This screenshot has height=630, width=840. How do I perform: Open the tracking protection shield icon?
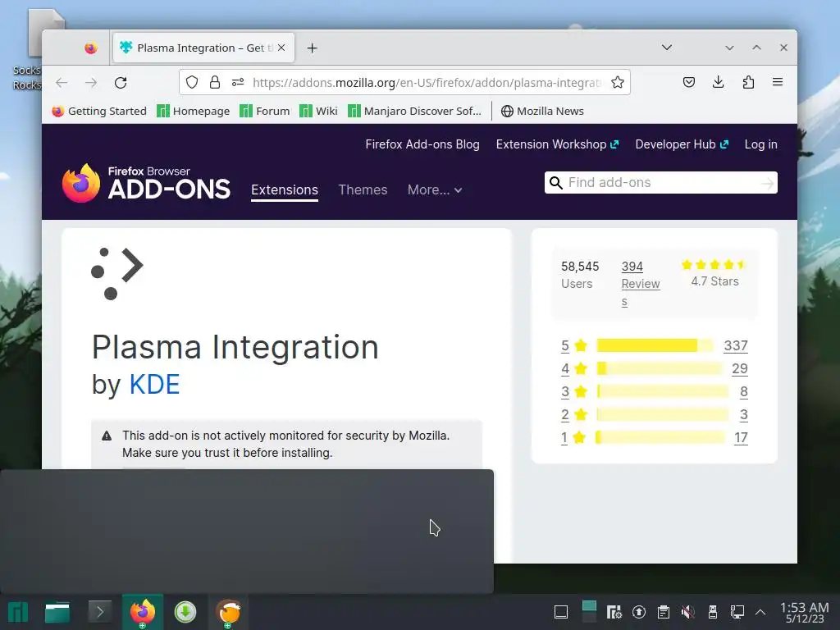click(192, 82)
